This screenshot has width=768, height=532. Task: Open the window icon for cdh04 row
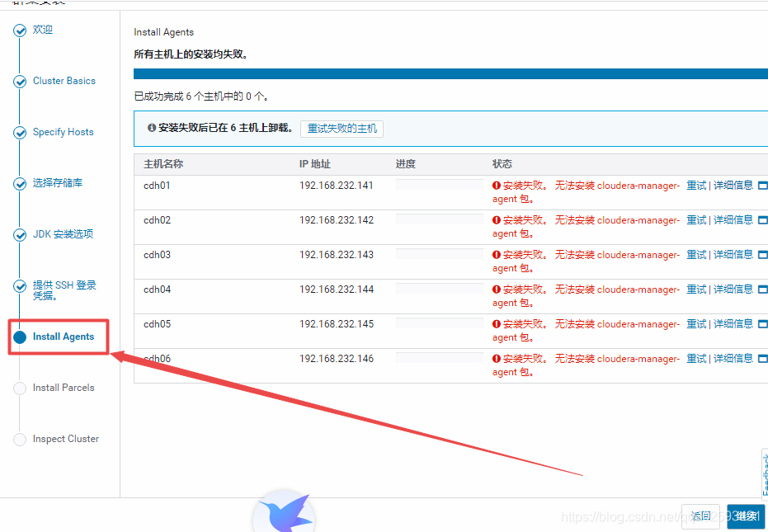[x=762, y=290]
